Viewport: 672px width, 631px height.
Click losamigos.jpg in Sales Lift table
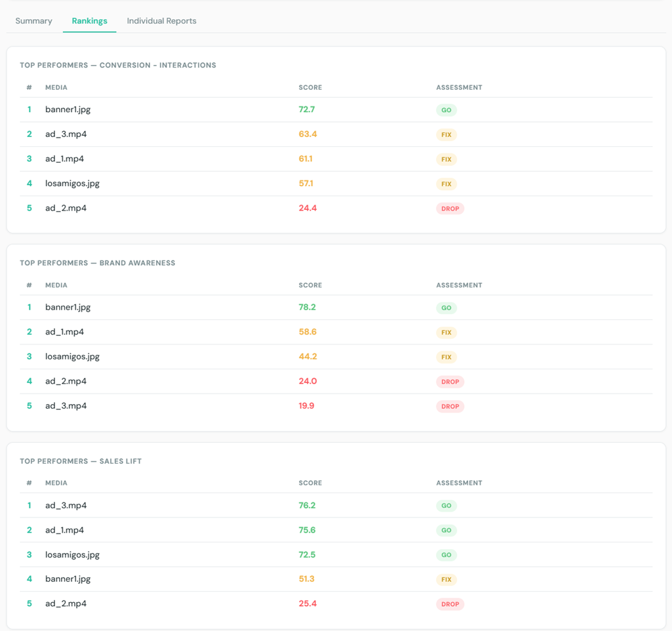pyautogui.click(x=72, y=555)
